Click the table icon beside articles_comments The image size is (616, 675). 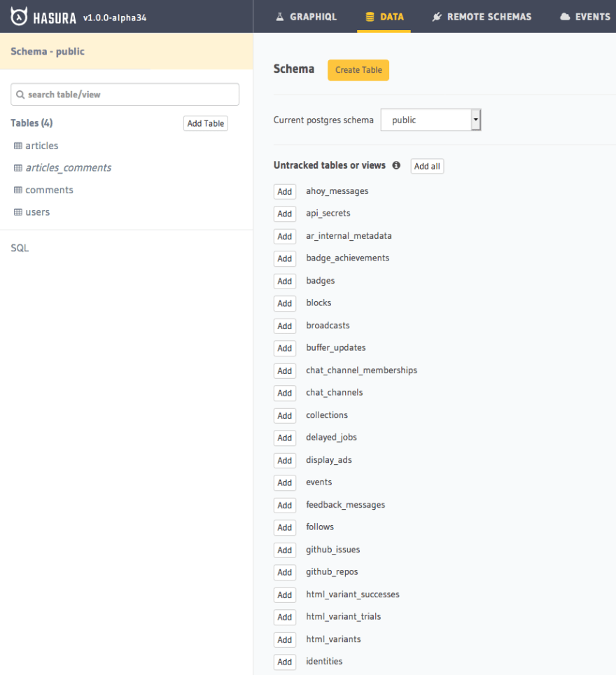(x=18, y=168)
